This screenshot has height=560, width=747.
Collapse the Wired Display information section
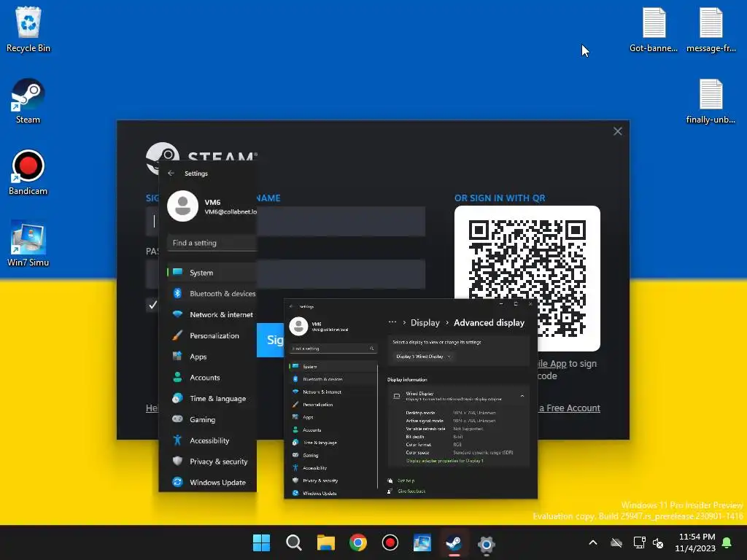522,396
